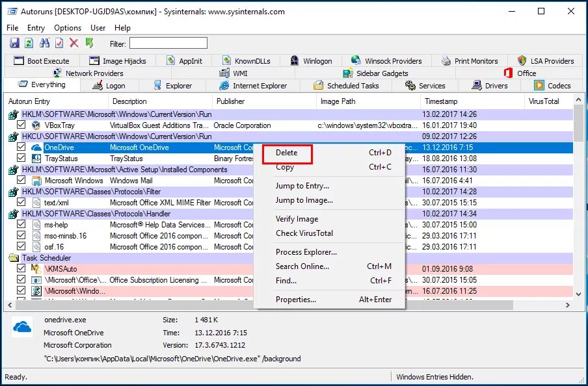The image size is (588, 386).
Task: Click the binoculars Find toolbar icon
Action: [45, 43]
